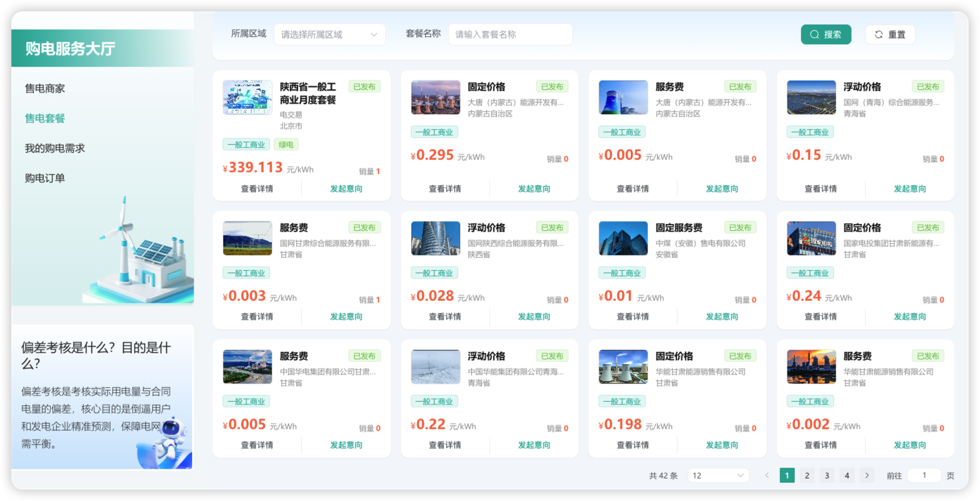View details of the ¥0.002 服务费 package
980x501 pixels.
coord(821,445)
